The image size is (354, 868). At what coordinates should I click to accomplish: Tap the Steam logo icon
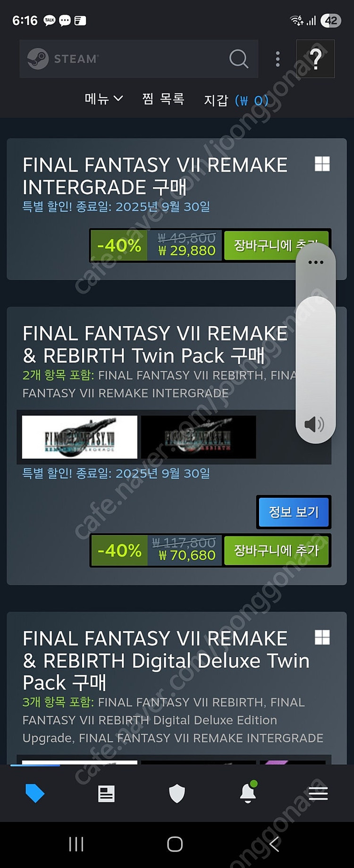click(x=38, y=59)
